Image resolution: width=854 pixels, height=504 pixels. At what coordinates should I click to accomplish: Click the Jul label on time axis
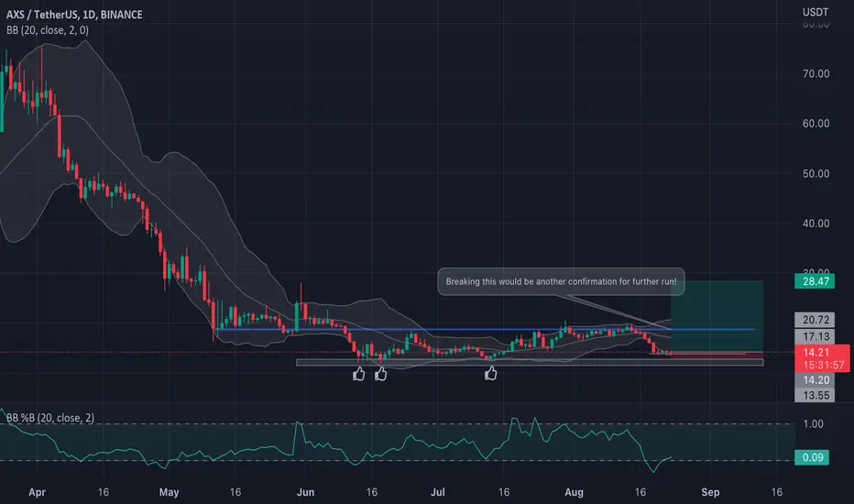(437, 493)
